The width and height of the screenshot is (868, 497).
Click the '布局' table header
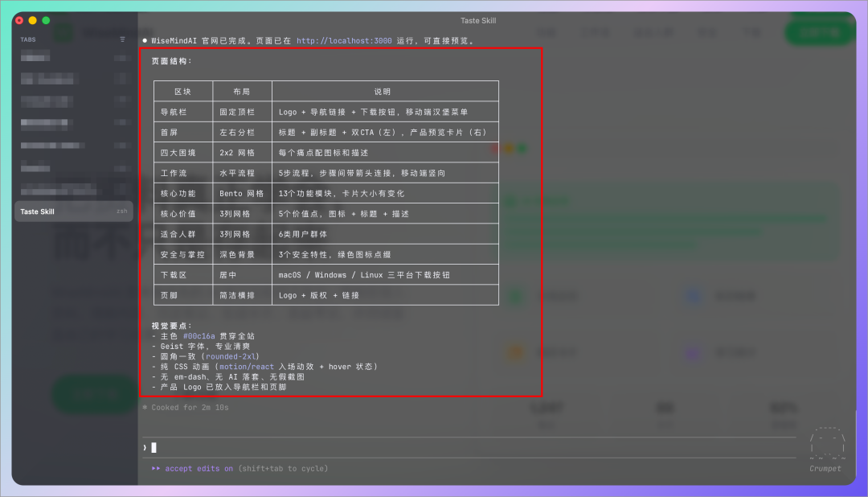pos(242,92)
